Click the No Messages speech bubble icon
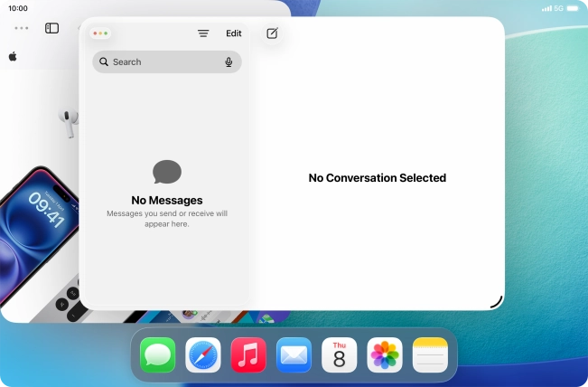Screen dimensions: 588x387 click(x=167, y=172)
